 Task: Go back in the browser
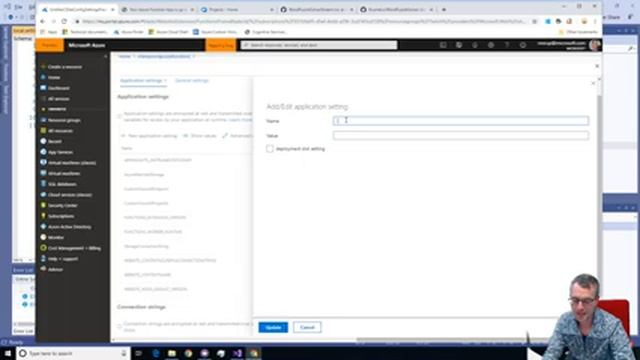[42, 21]
